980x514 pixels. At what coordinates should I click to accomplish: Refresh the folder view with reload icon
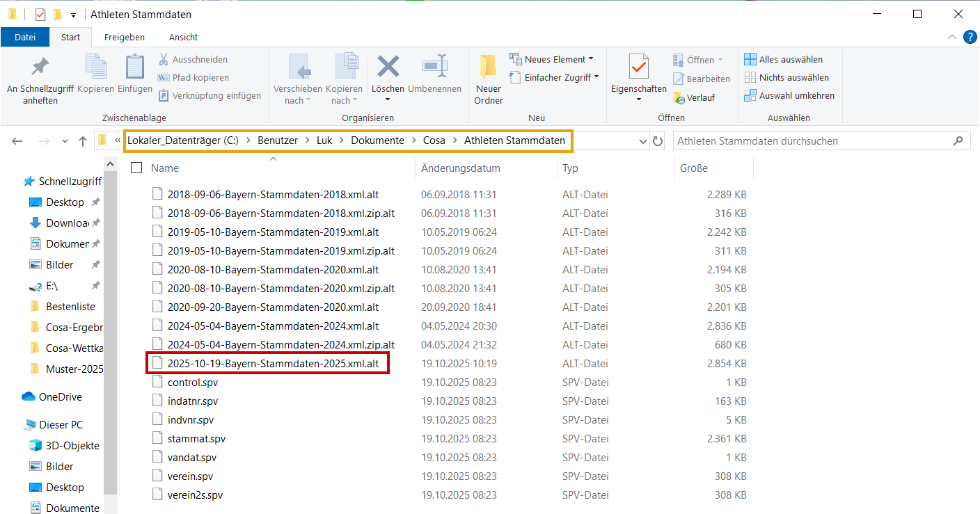pos(658,141)
